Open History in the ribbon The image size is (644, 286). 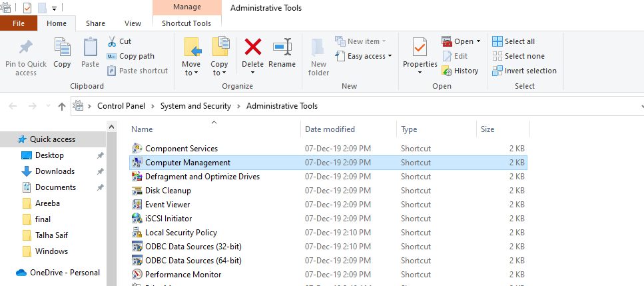(460, 71)
